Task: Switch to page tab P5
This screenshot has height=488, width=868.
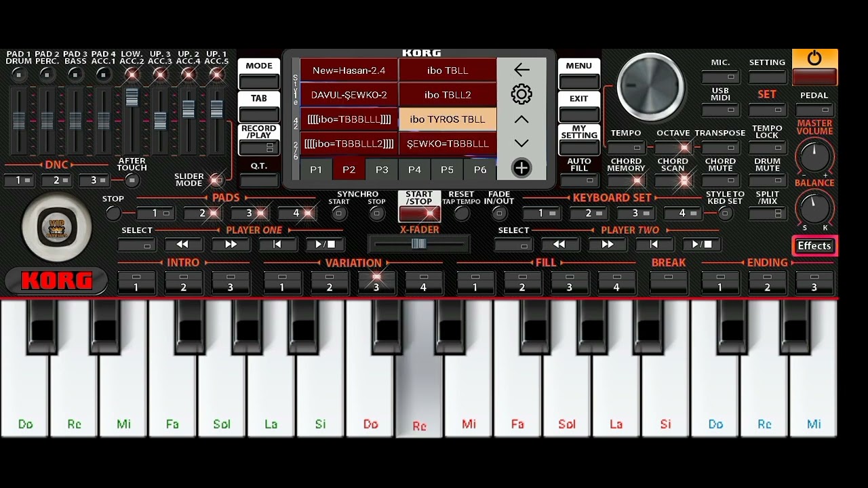Action: pyautogui.click(x=447, y=169)
